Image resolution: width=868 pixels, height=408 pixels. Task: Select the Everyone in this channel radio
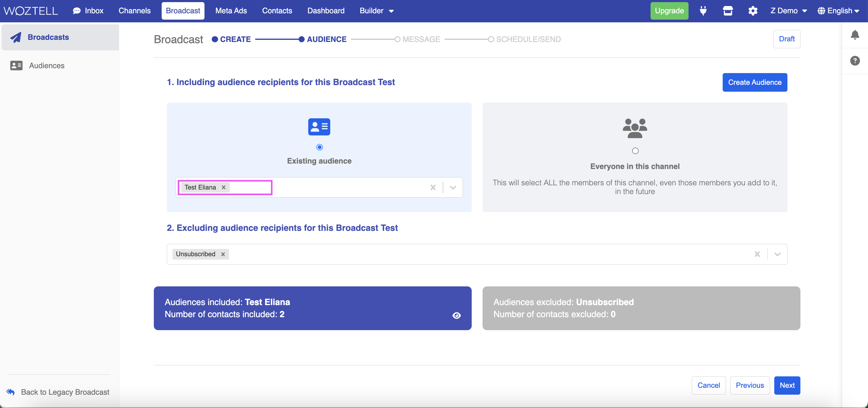coord(635,151)
